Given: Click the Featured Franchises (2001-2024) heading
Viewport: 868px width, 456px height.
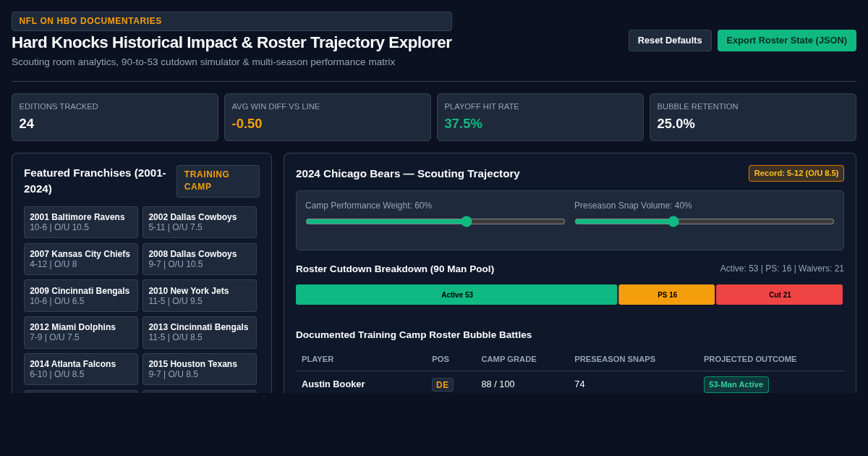Looking at the screenshot, I should pos(95,181).
